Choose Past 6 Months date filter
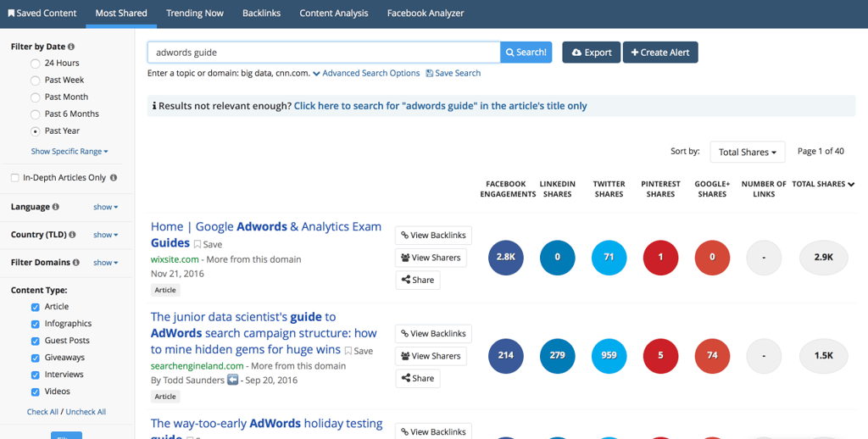Screen dimensions: 868x439 click(36, 114)
